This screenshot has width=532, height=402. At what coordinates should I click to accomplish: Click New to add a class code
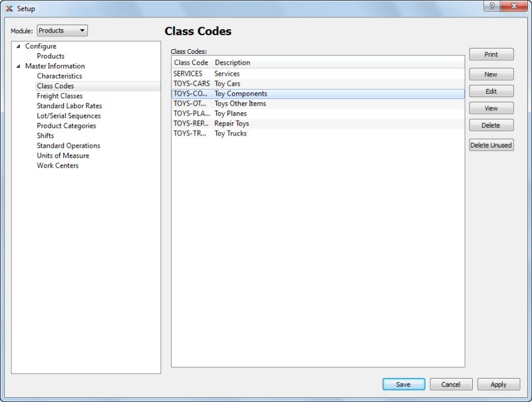(491, 74)
